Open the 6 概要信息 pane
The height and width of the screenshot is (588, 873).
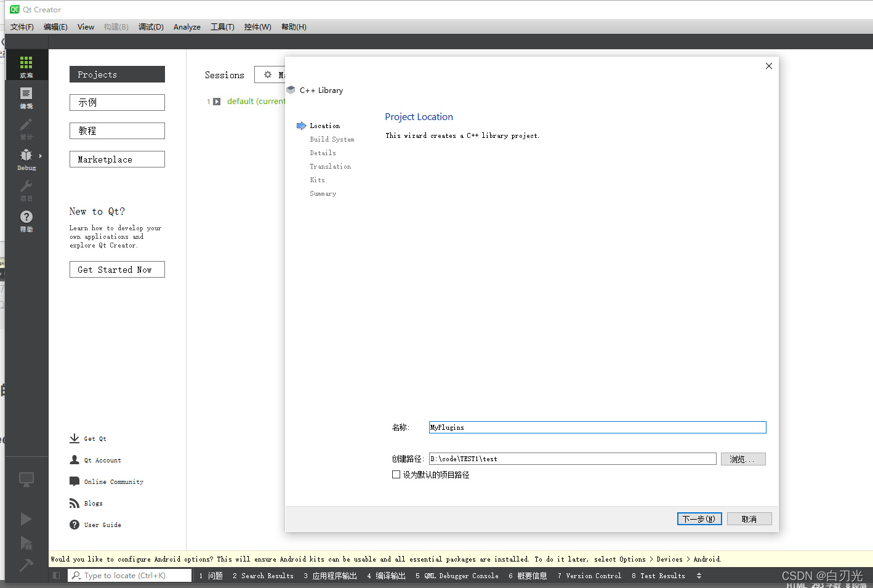[528, 576]
